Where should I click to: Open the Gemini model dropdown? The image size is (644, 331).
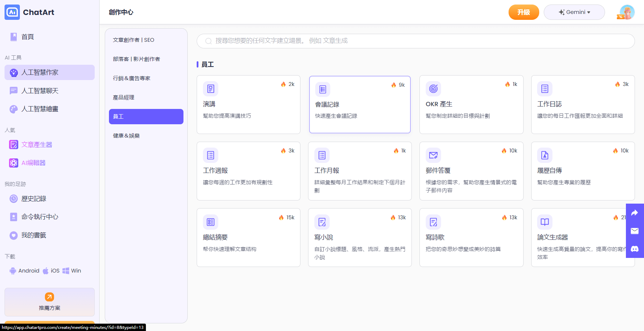tap(574, 12)
